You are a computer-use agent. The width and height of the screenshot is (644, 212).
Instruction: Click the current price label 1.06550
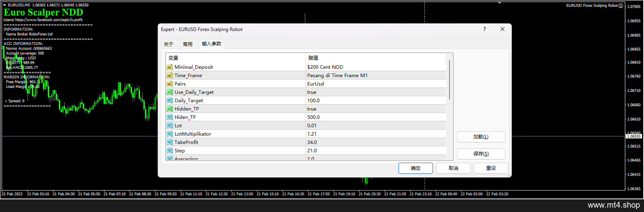pos(634,136)
